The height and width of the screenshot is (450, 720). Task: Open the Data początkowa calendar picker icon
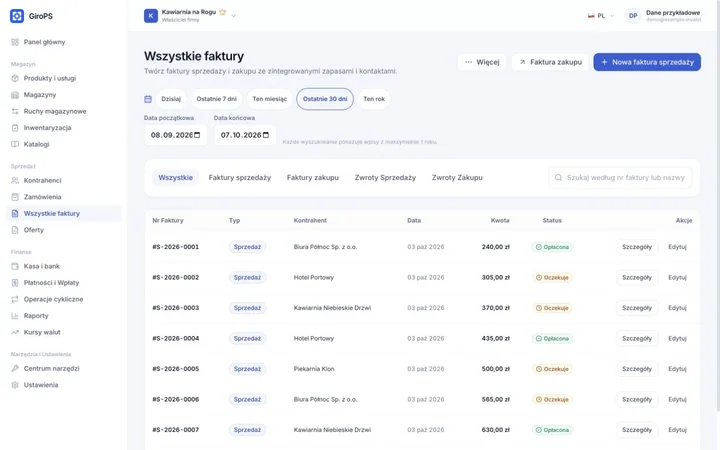pyautogui.click(x=197, y=135)
